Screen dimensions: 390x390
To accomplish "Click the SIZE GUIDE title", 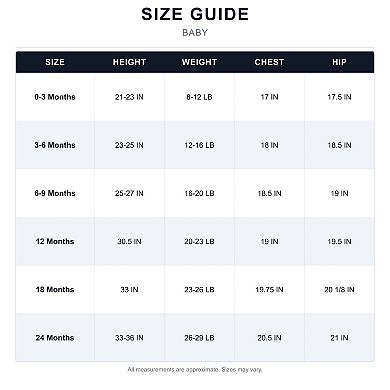I will coord(195,14).
